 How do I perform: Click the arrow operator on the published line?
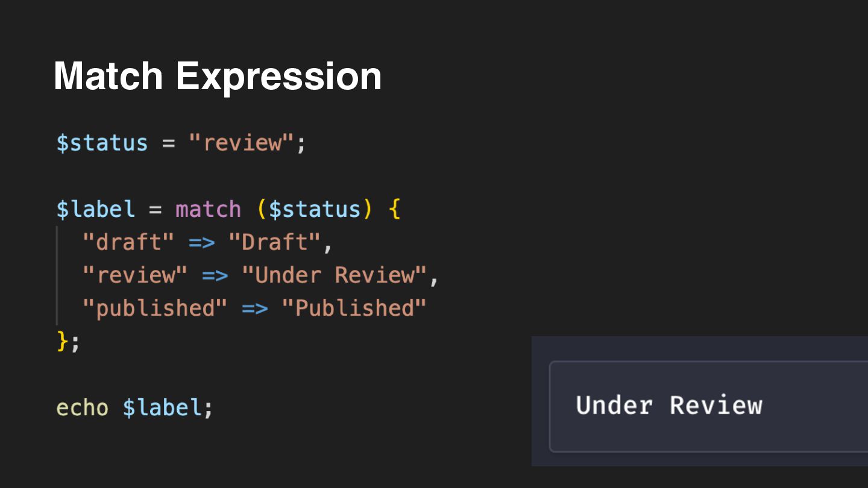pos(254,308)
